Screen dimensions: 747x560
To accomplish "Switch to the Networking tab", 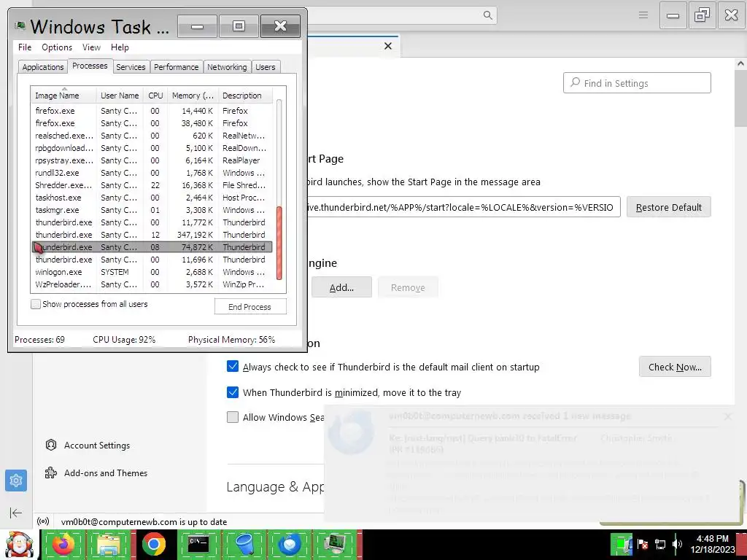I will [227, 67].
